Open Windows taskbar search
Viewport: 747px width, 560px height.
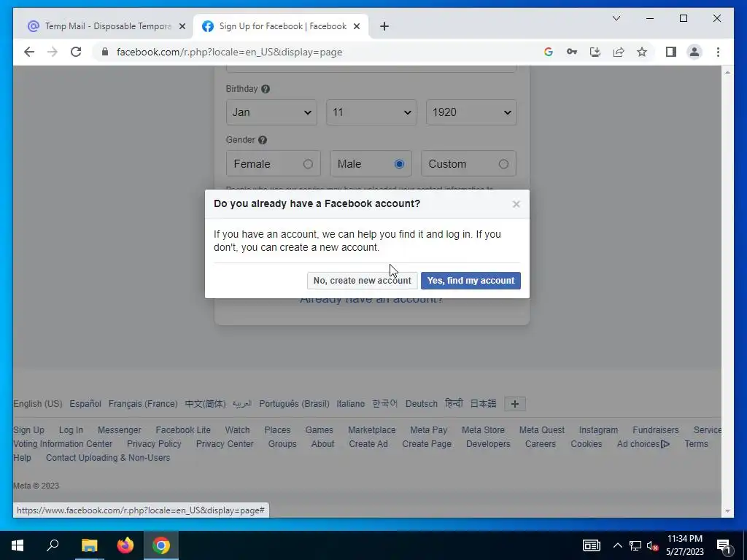pos(53,545)
